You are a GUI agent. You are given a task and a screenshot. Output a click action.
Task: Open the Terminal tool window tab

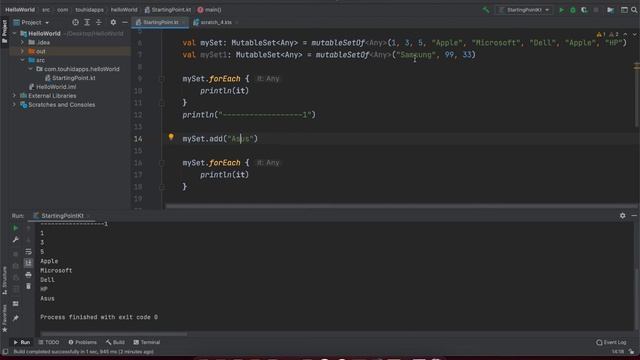pos(147,342)
